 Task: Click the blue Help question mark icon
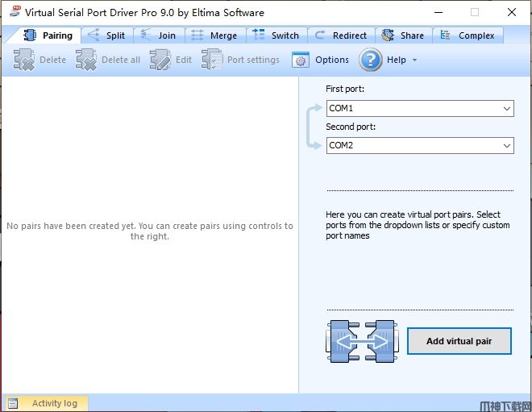(370, 60)
